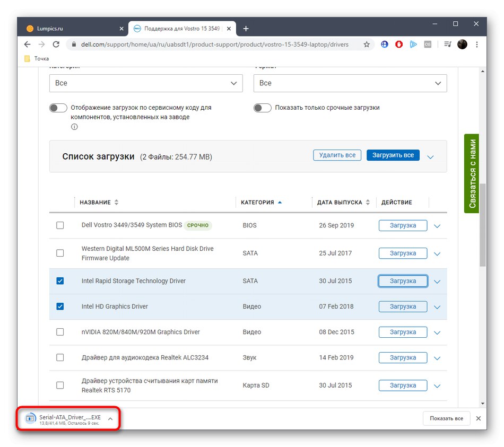Expand Intel HD Graphics Driver details
Image resolution: width=504 pixels, height=447 pixels.
pyautogui.click(x=437, y=307)
